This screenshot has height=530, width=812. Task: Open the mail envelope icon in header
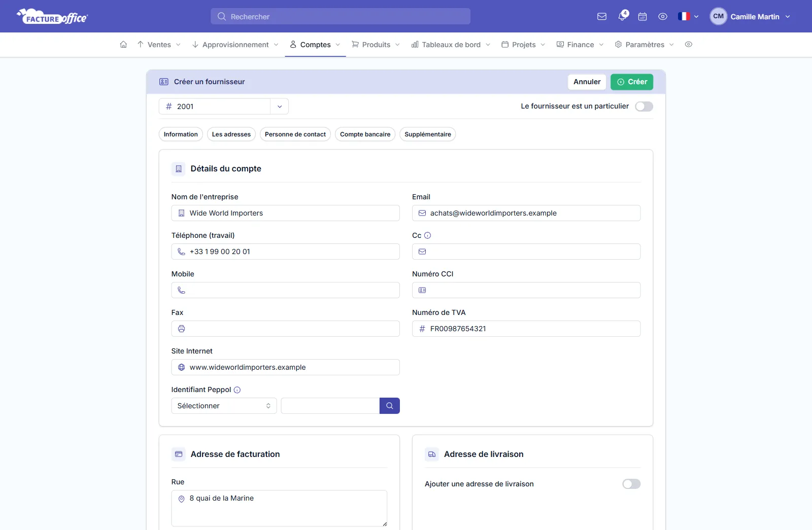click(x=602, y=17)
